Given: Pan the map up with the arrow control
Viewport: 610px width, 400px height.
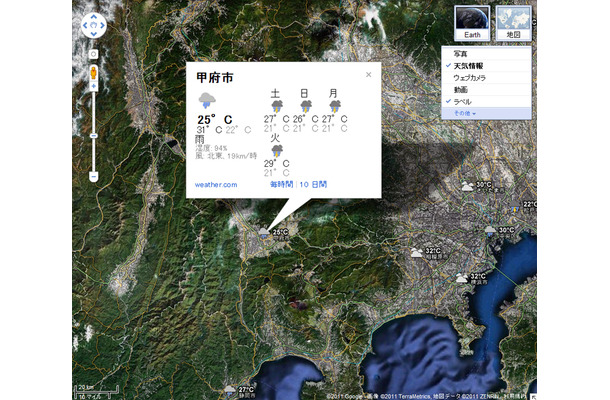Looking at the screenshot, I should coord(94,17).
